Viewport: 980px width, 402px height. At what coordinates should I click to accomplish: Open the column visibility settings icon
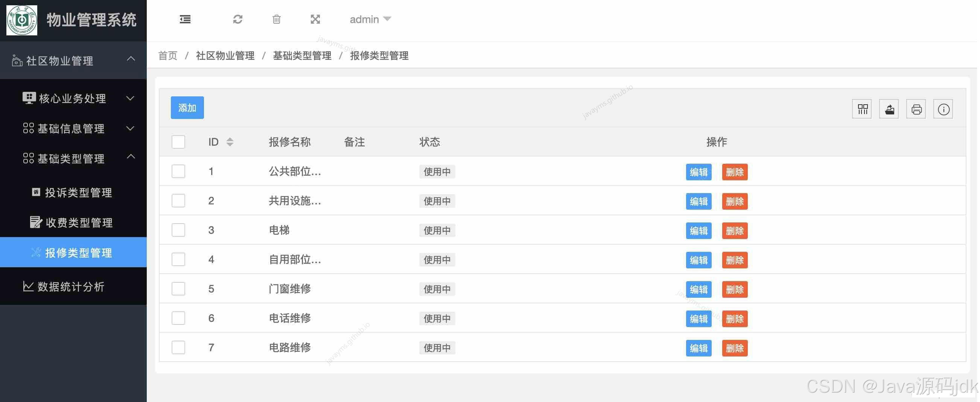(862, 109)
